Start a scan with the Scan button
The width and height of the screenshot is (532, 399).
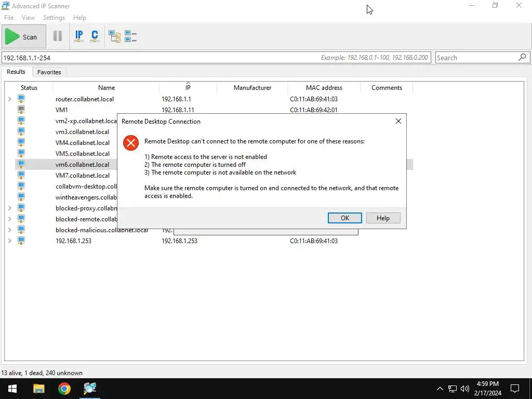click(x=24, y=37)
